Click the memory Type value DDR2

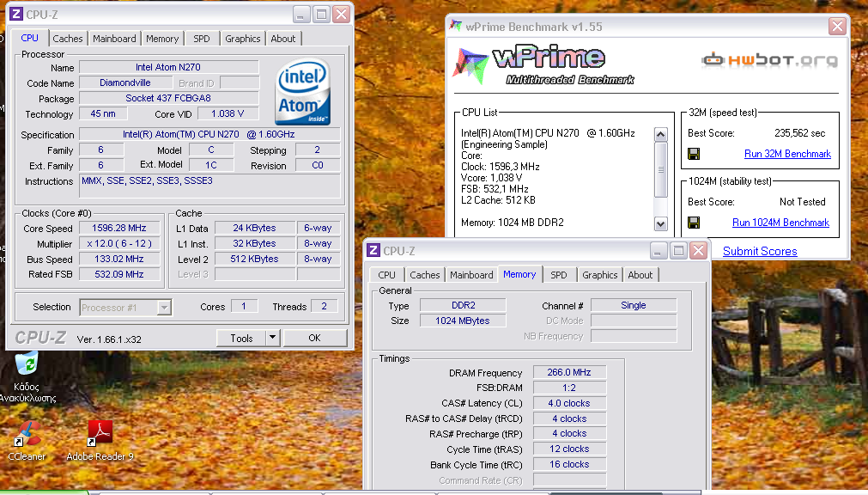[x=463, y=305]
